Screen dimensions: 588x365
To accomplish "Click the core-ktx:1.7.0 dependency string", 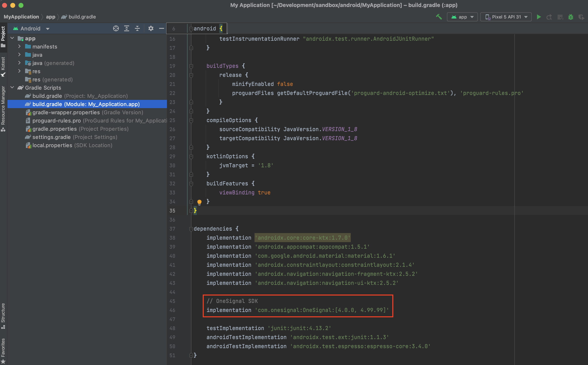I will tap(303, 238).
